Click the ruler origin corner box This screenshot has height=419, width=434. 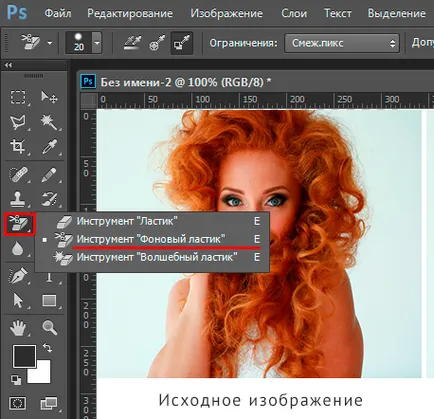tap(89, 101)
